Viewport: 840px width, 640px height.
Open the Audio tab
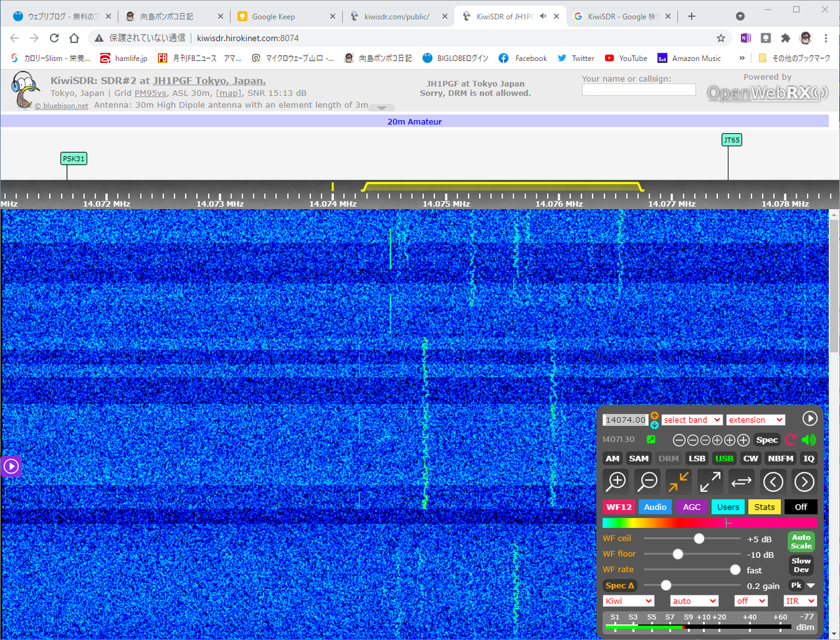click(x=655, y=507)
